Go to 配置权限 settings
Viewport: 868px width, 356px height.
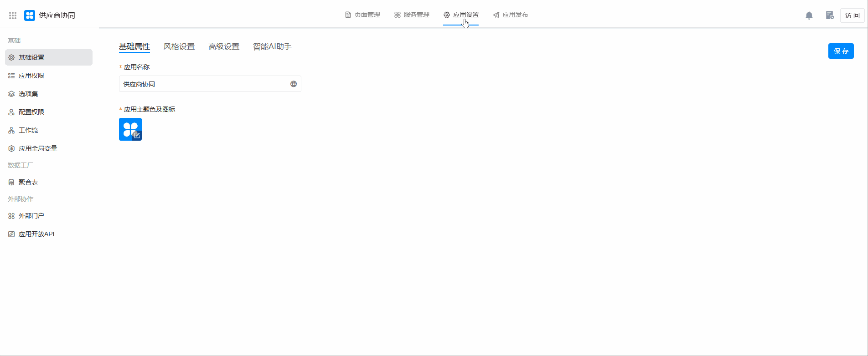[31, 112]
